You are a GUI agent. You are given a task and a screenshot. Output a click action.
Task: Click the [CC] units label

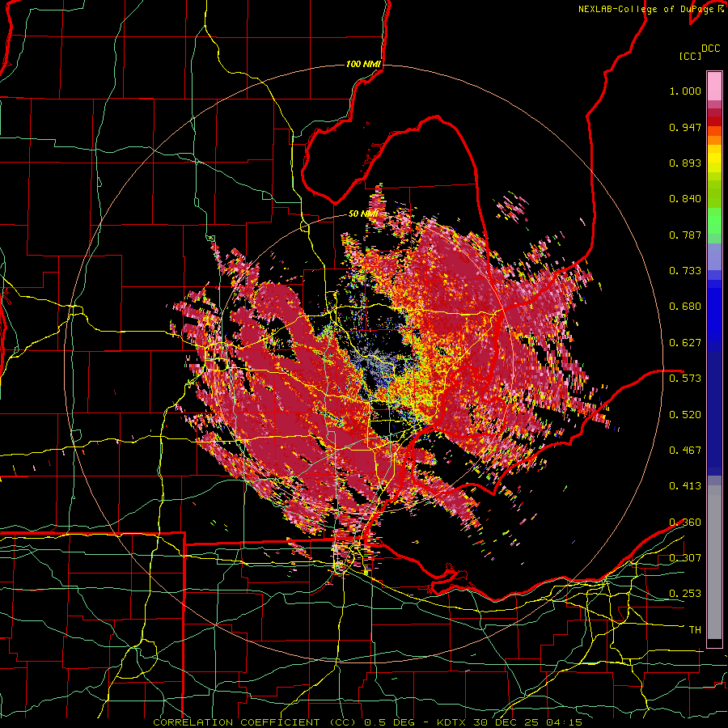pos(690,56)
